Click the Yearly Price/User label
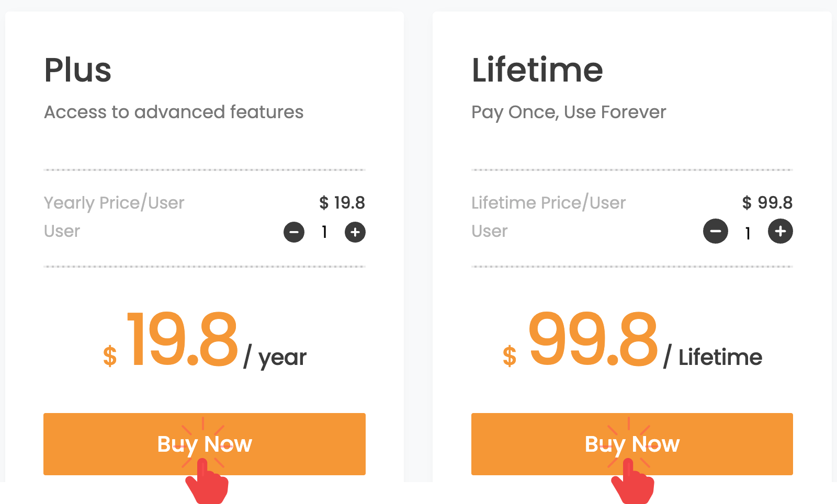This screenshot has width=837, height=504. pos(114,203)
